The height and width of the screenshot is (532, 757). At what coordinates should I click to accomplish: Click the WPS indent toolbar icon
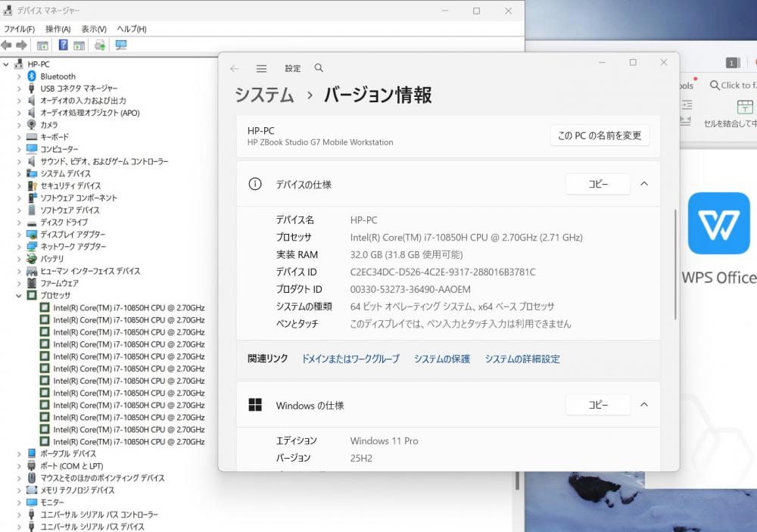coord(687,104)
